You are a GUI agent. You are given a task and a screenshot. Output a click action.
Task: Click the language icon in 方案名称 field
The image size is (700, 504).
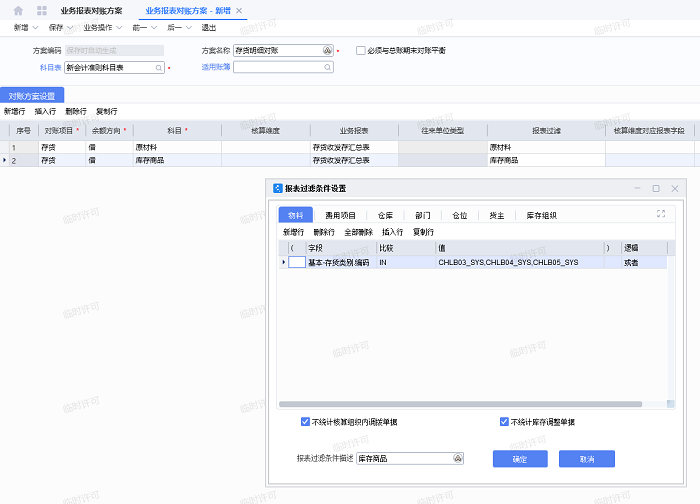click(x=328, y=49)
